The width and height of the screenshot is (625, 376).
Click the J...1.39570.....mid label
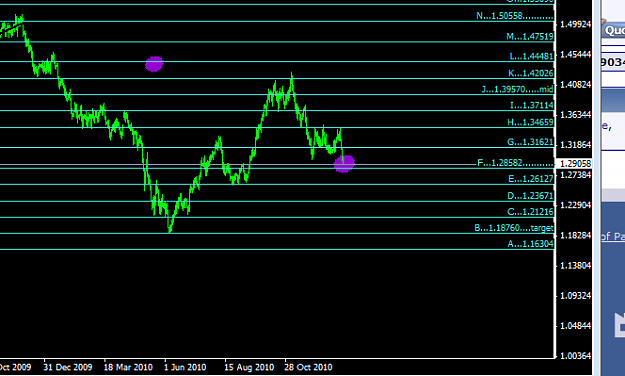click(517, 89)
